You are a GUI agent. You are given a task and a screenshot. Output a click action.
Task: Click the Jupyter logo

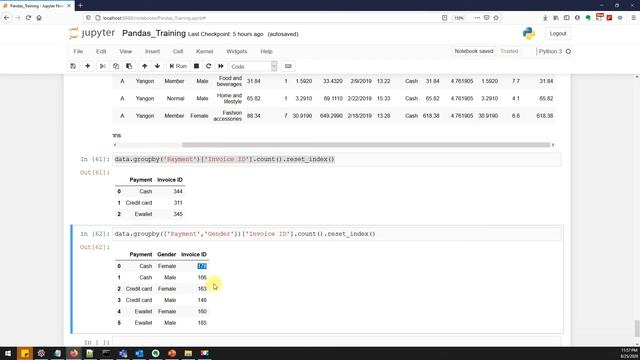[92, 33]
